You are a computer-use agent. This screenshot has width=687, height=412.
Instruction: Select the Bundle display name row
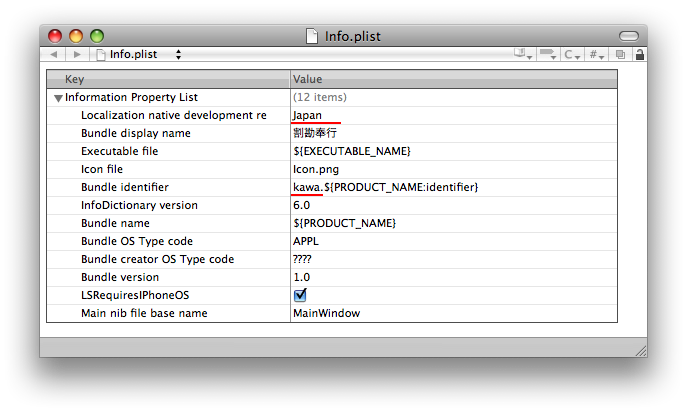(x=332, y=133)
